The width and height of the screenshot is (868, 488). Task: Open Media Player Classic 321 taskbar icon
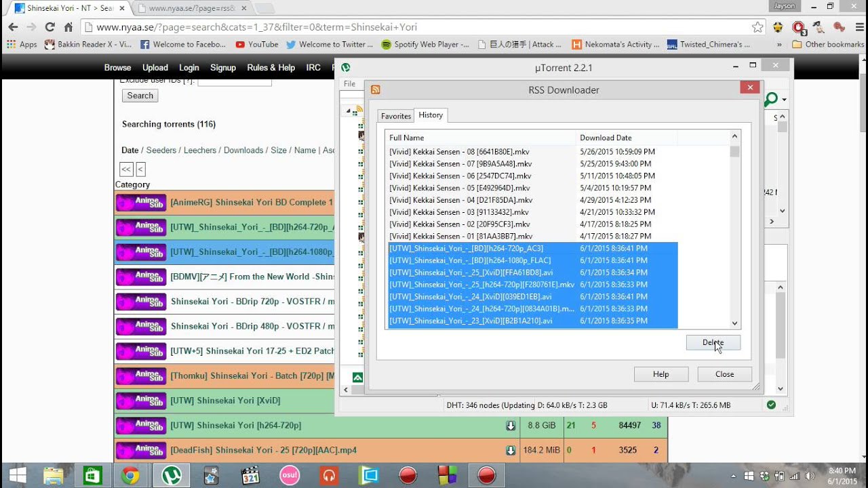pyautogui.click(x=251, y=476)
